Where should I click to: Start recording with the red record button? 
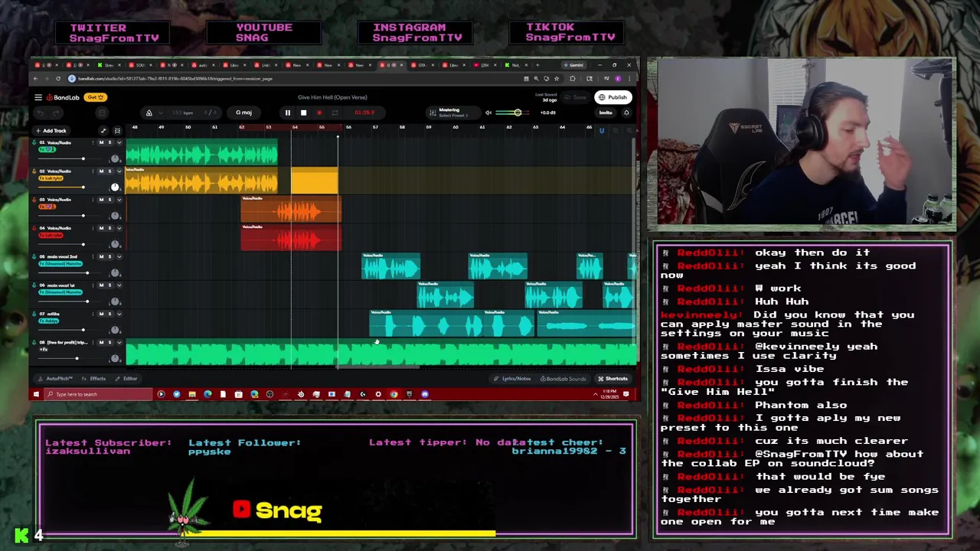coord(319,112)
